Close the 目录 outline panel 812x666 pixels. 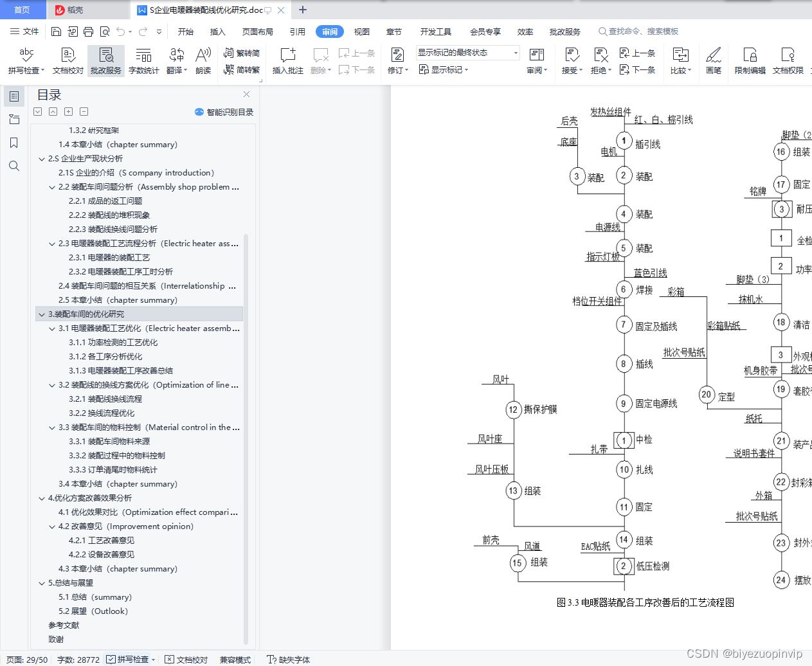246,94
